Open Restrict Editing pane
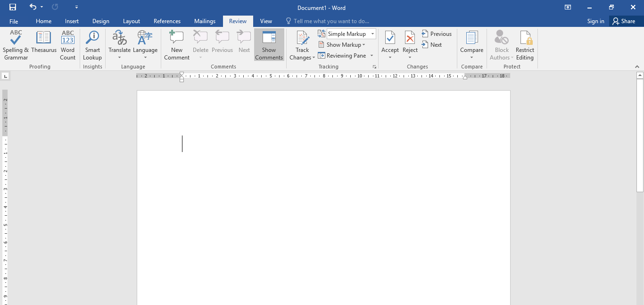This screenshot has width=644, height=305. (x=525, y=45)
